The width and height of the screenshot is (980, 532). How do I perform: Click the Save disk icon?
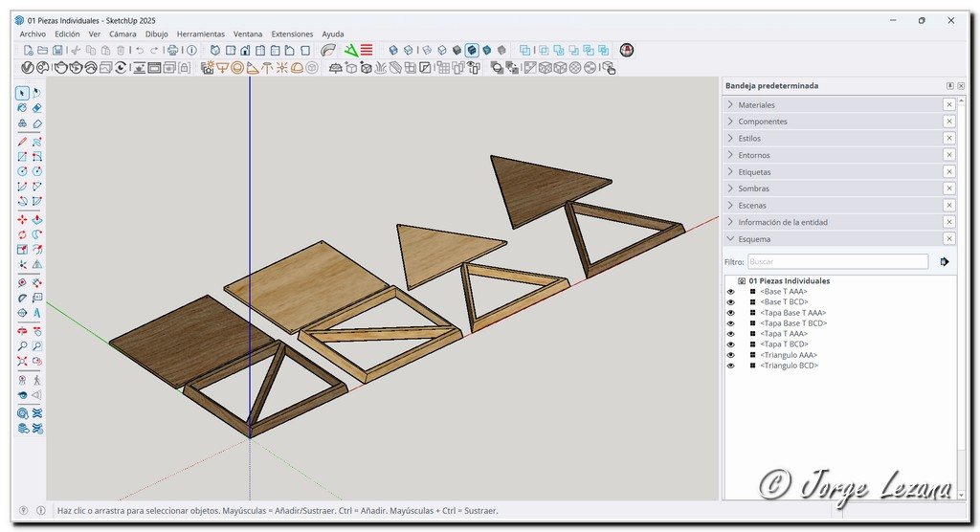pos(58,50)
